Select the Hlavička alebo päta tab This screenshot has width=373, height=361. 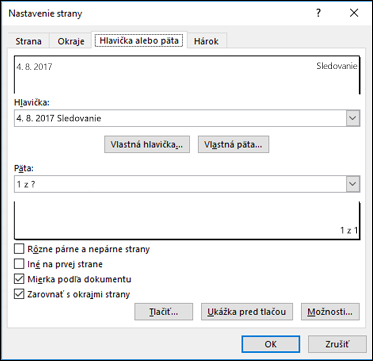[139, 40]
